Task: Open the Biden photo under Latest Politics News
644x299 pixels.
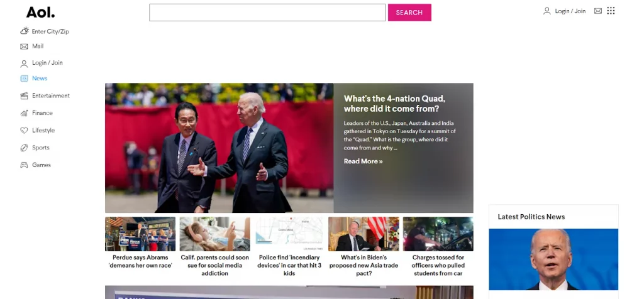Action: [x=553, y=259]
